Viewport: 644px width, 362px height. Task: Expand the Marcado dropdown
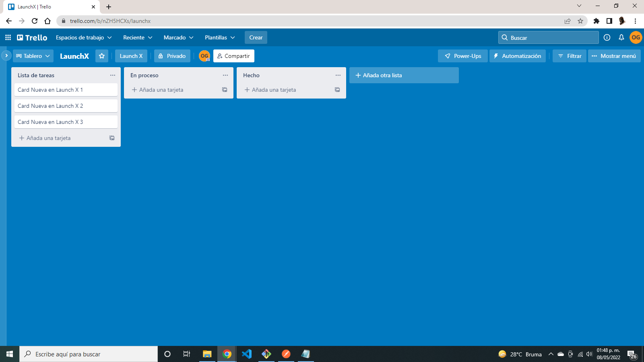coord(178,37)
